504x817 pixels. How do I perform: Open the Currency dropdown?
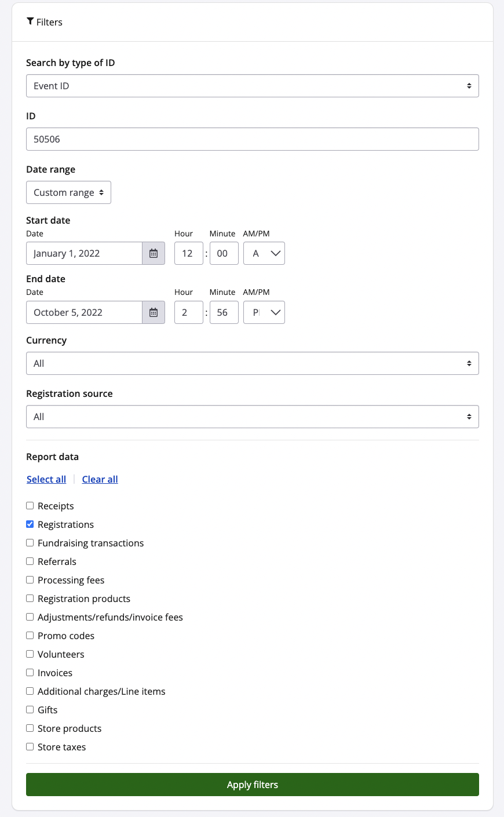tap(252, 363)
